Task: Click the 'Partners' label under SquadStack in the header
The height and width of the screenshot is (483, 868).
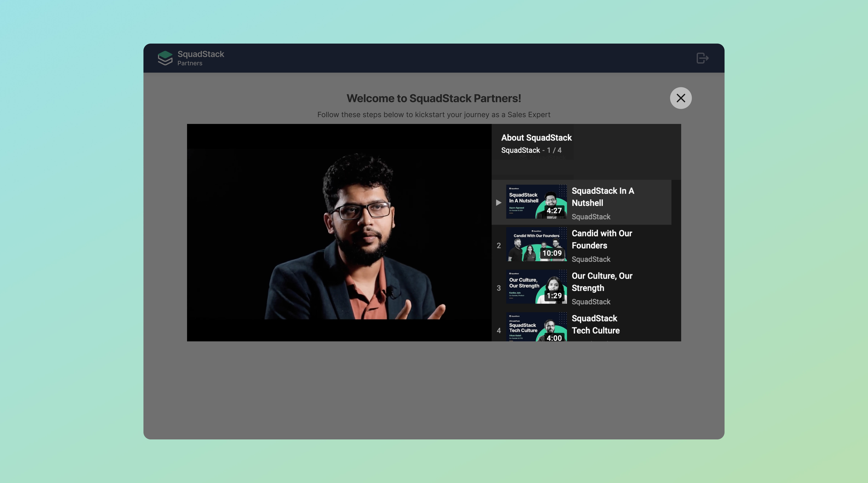Action: (190, 63)
